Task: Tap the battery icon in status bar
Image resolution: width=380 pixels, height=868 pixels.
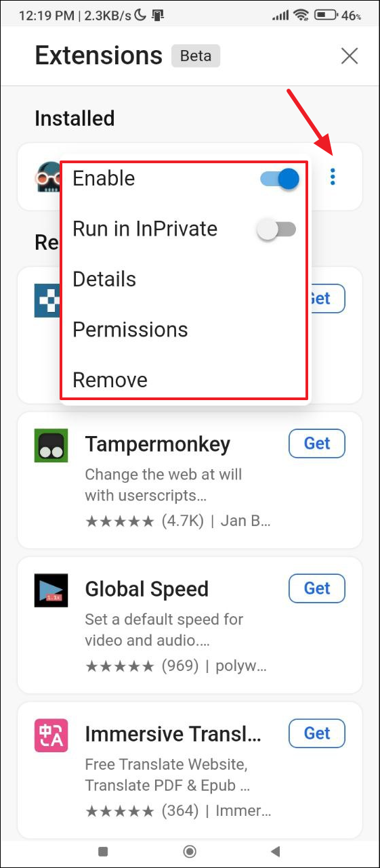Action: pyautogui.click(x=327, y=14)
